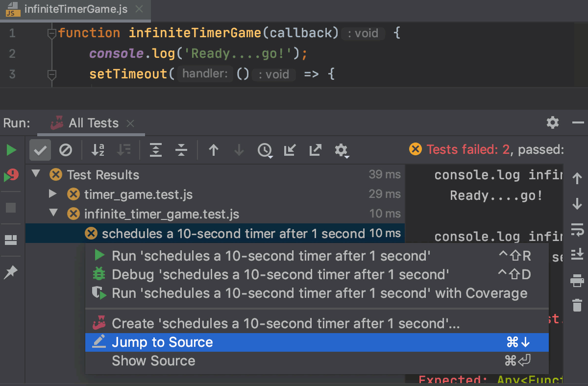Run all tests with the green play button
588x386 pixels.
pos(11,150)
